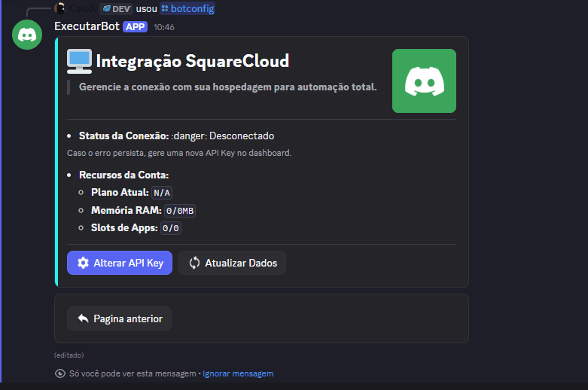Open the botconfig command mention

click(187, 8)
